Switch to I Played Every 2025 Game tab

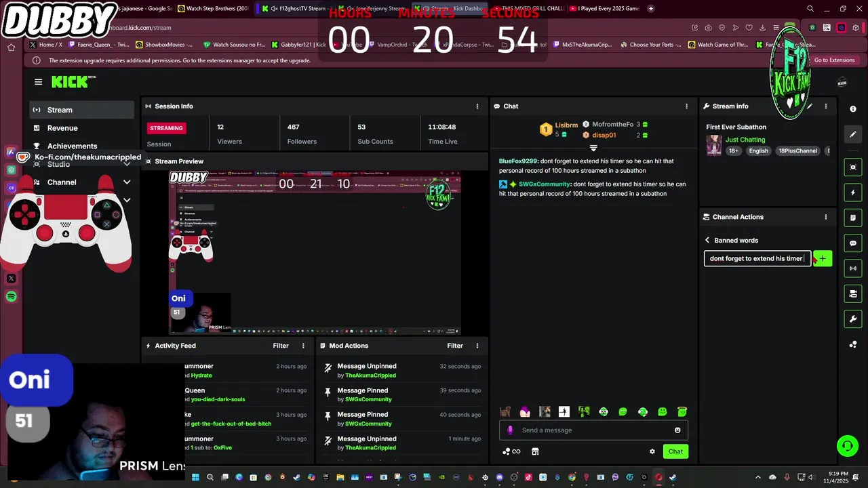pyautogui.click(x=604, y=9)
